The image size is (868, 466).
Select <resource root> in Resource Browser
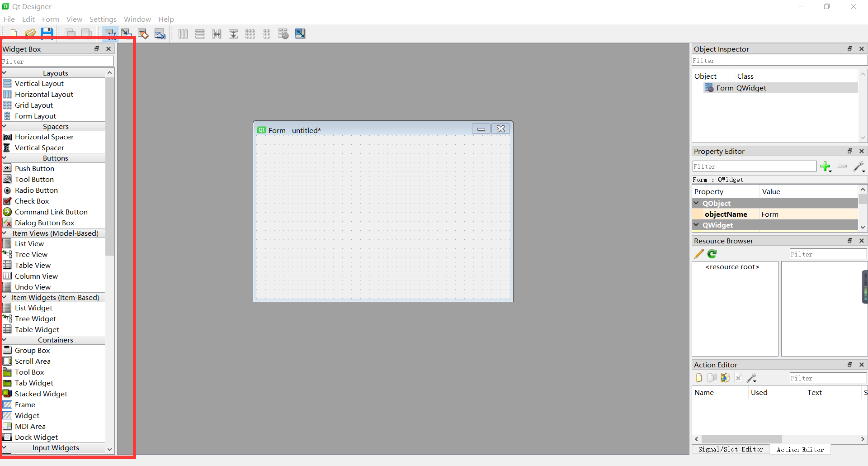pyautogui.click(x=732, y=267)
